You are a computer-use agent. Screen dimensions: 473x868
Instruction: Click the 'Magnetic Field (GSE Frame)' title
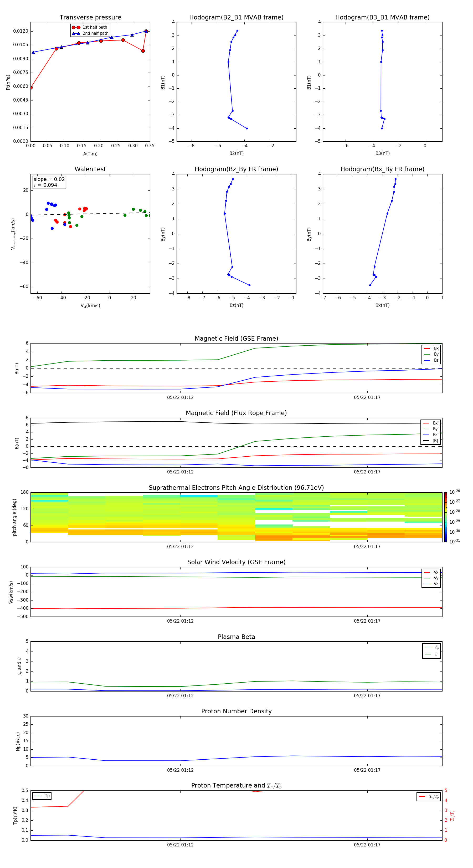[236, 339]
